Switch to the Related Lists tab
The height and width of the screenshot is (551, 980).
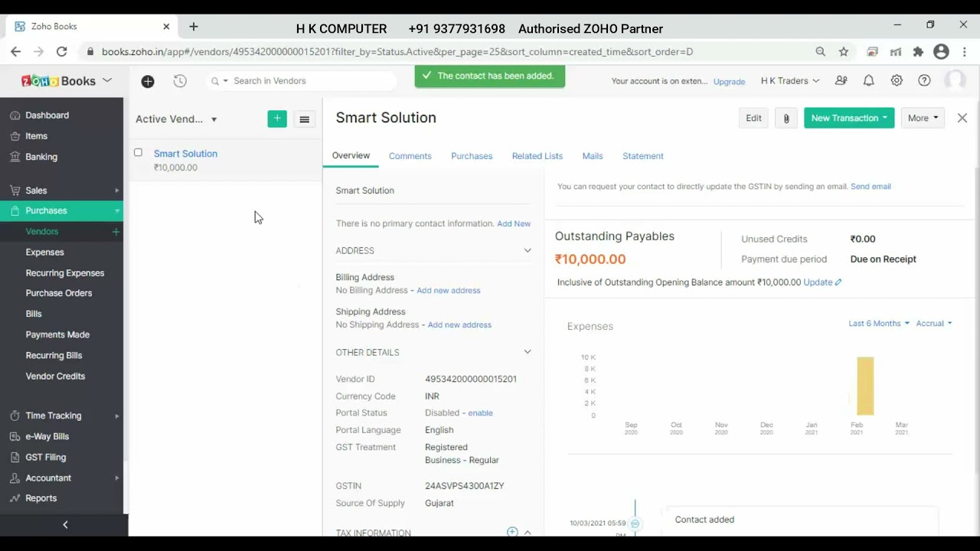(537, 156)
